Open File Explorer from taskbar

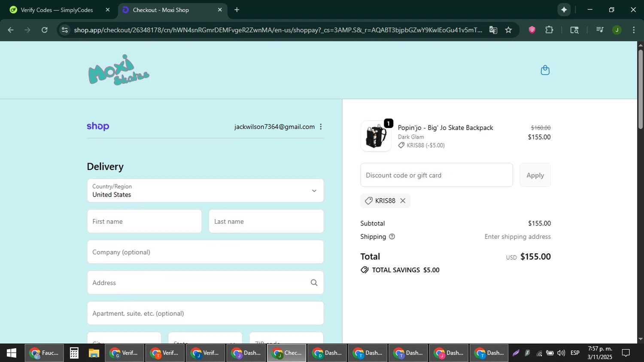94,353
